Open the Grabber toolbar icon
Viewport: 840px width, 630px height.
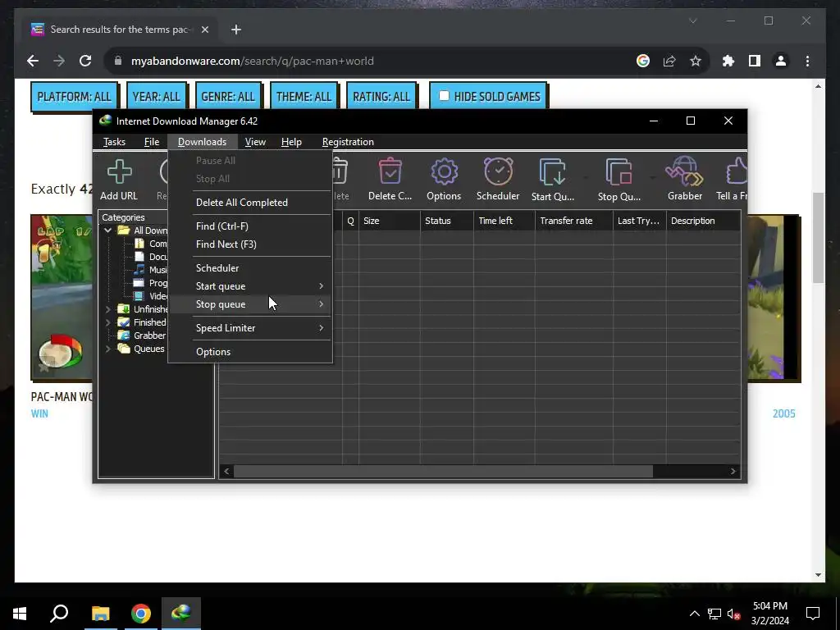coord(685,180)
